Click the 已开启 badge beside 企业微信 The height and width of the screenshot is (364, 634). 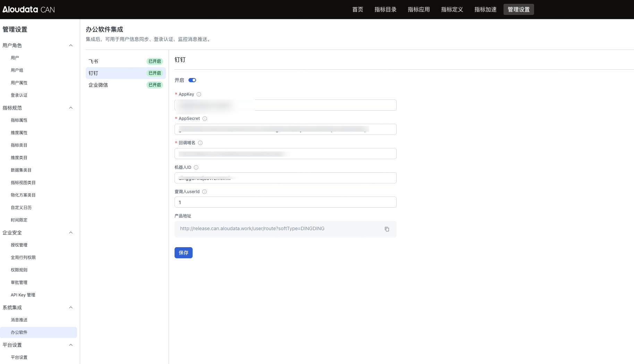click(x=155, y=85)
